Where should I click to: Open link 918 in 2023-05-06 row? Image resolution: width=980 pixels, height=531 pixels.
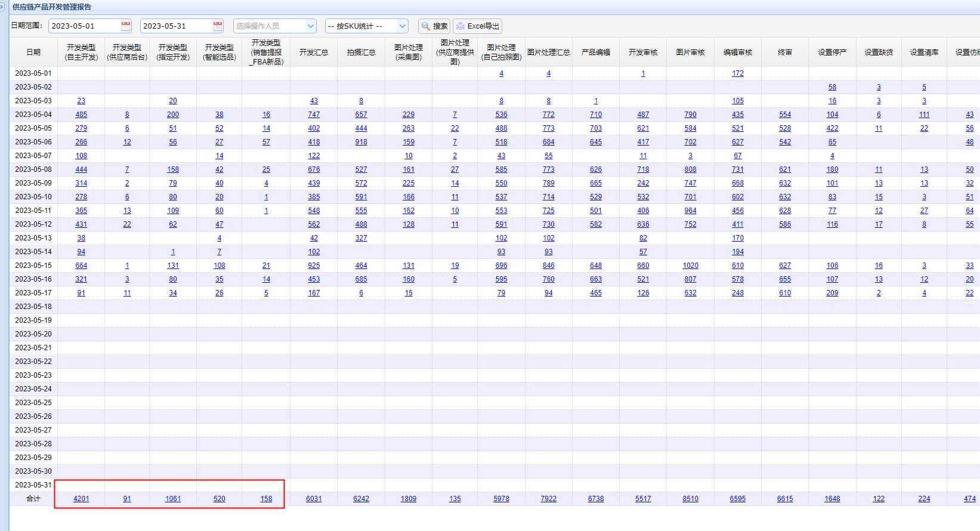pos(361,142)
